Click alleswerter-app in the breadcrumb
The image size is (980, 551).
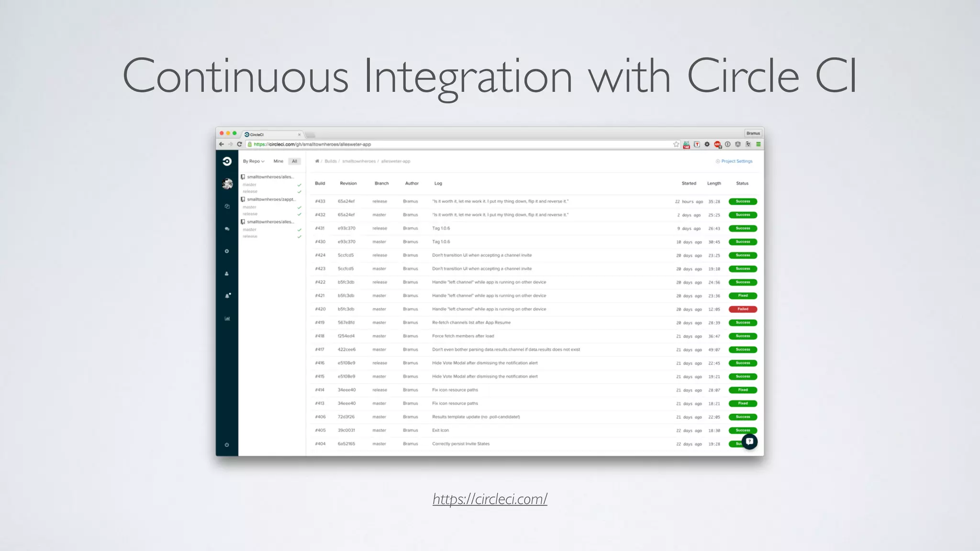tap(396, 161)
